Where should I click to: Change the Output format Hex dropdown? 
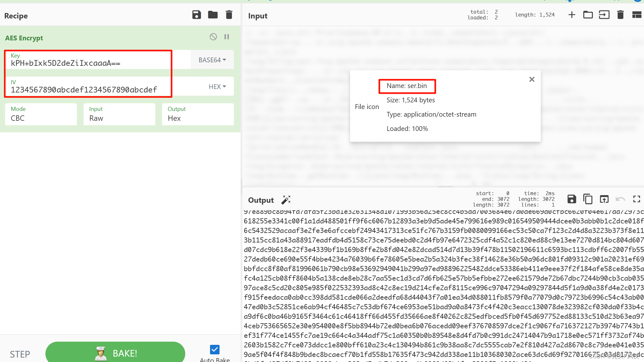[x=198, y=114]
